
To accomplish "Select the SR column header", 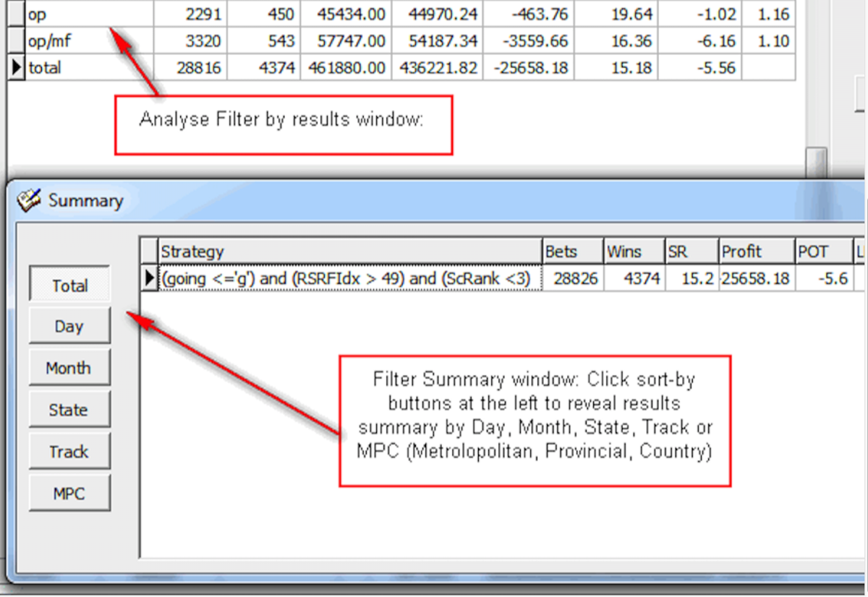I will [691, 252].
